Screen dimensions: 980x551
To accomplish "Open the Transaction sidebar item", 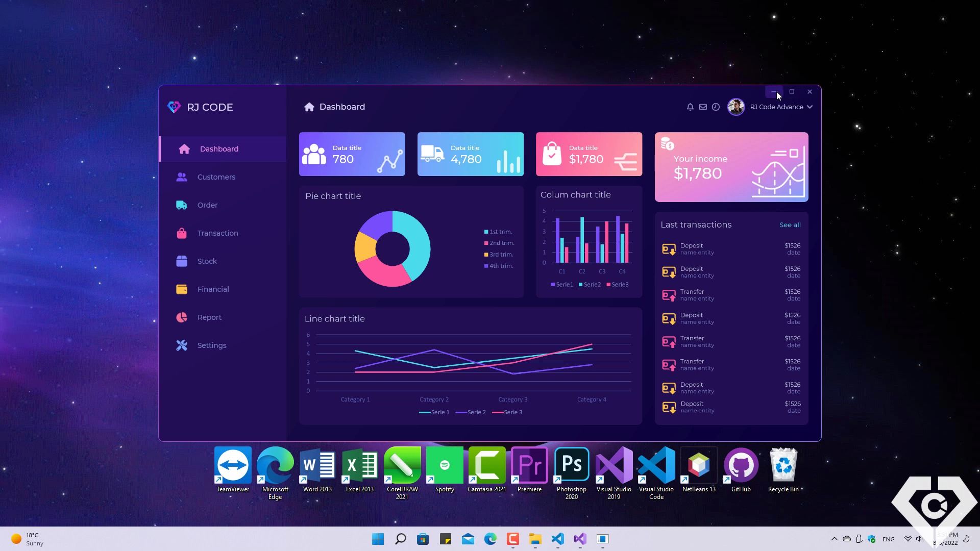I will tap(217, 233).
